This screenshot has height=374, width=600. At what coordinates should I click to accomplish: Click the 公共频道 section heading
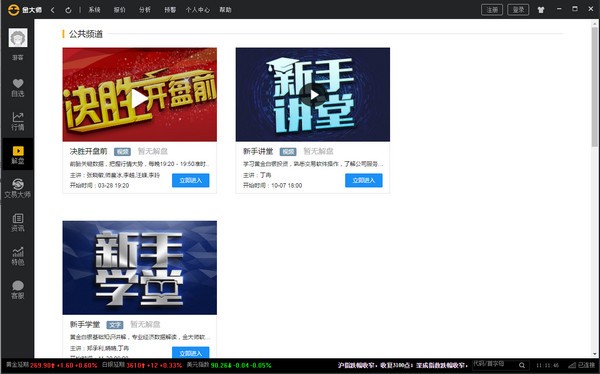click(86, 34)
